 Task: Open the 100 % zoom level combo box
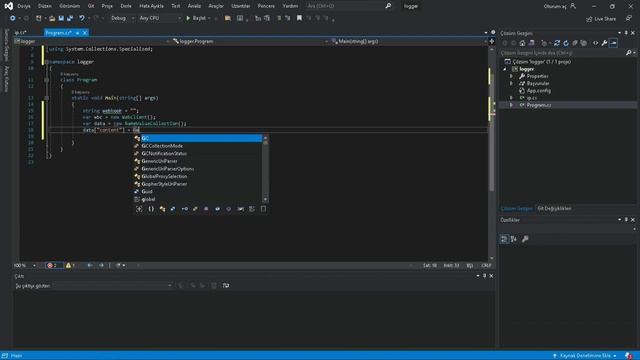click(x=25, y=266)
